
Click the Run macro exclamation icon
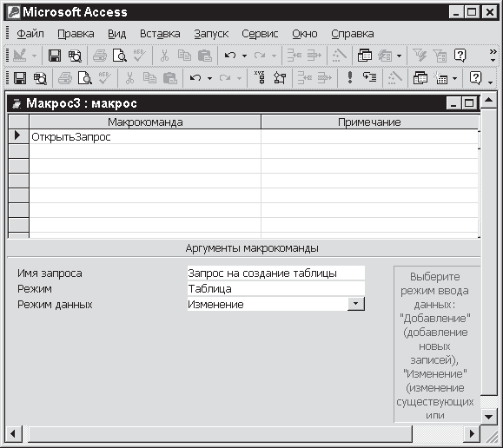(350, 77)
